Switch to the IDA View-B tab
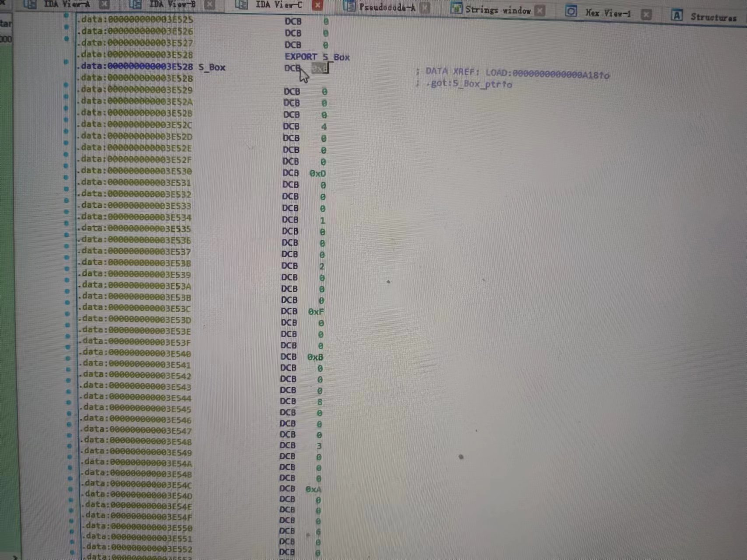 [x=172, y=4]
